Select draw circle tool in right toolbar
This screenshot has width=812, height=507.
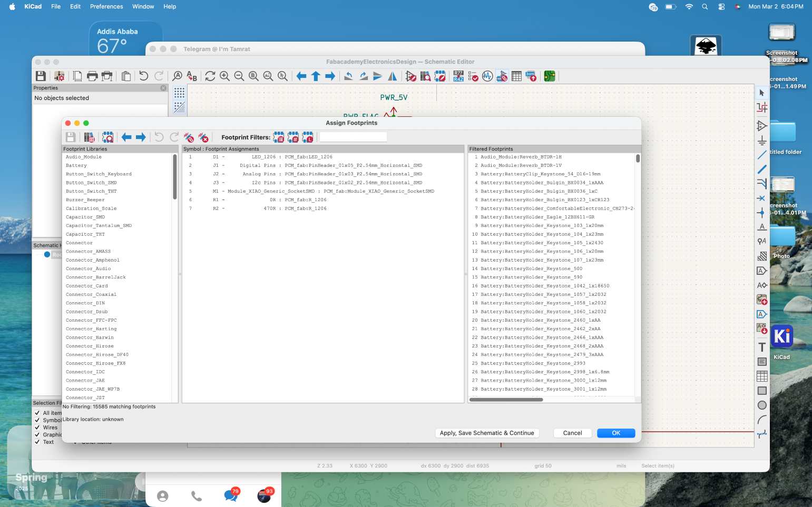762,405
